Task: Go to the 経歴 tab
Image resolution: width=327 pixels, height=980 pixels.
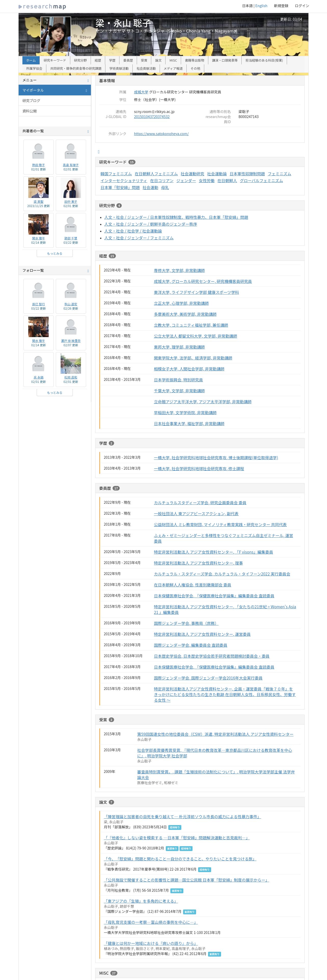Action: coord(98,60)
